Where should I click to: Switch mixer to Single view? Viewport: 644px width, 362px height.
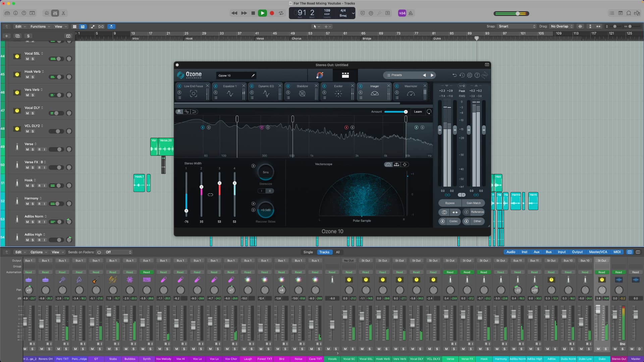(x=308, y=252)
